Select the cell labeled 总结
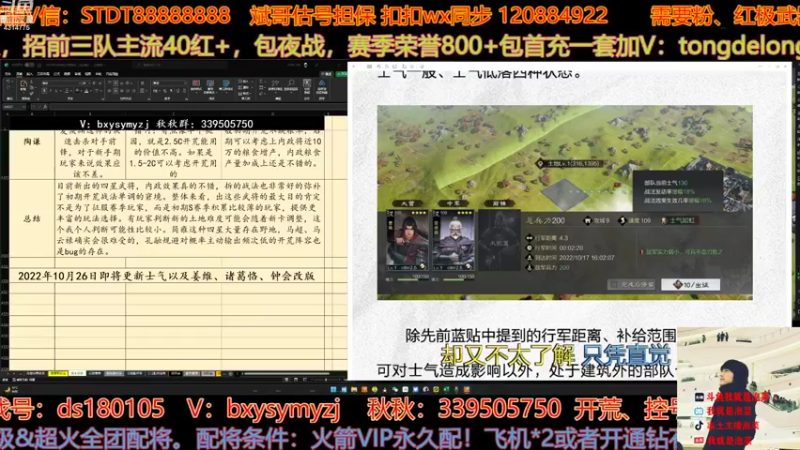Viewport: 800px width, 450px height. tap(32, 218)
